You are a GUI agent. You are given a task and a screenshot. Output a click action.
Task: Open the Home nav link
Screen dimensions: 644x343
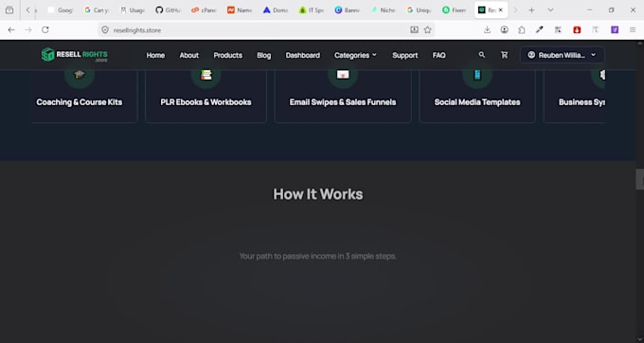coord(155,55)
